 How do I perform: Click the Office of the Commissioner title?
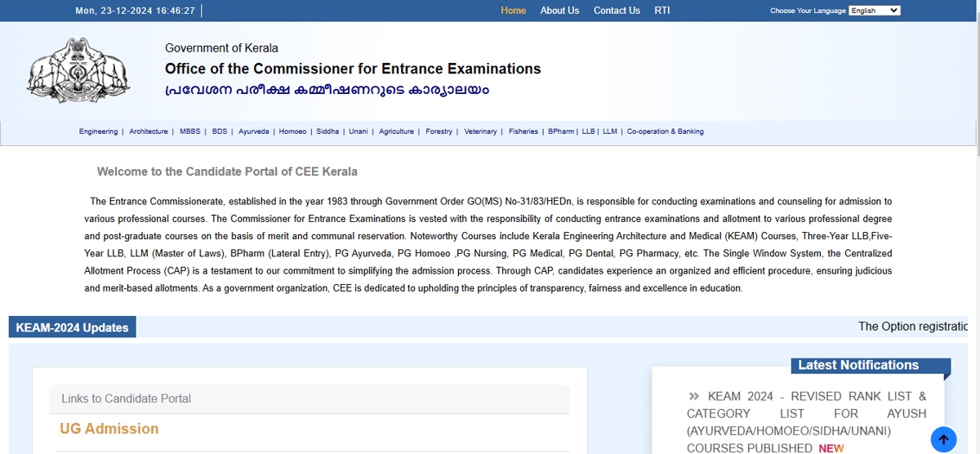coord(353,69)
